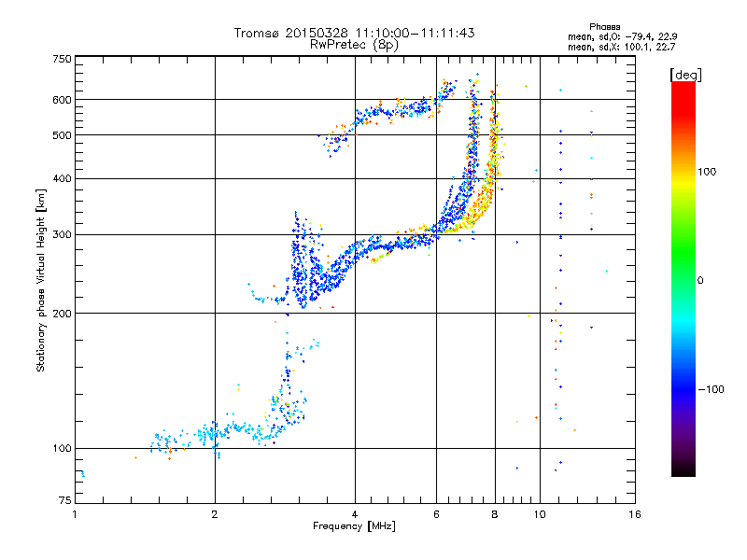This screenshot has width=747, height=560.
Task: Click the y-axis tick label '400'
Action: [x=62, y=179]
